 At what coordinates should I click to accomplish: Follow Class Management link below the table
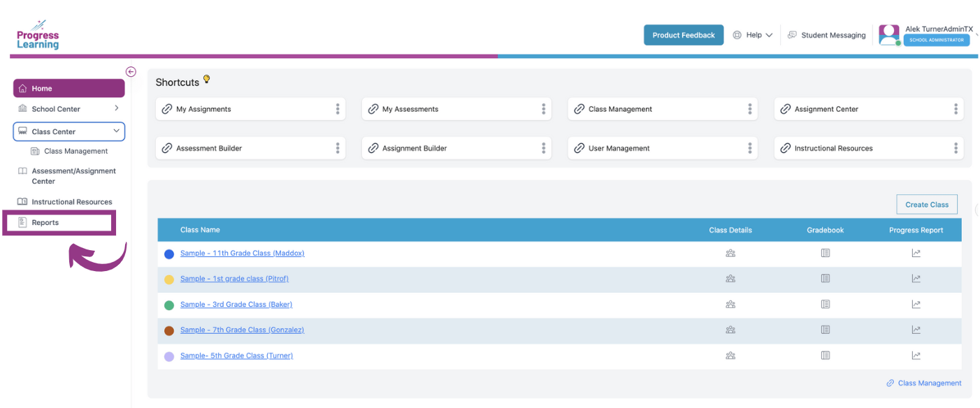[924, 383]
